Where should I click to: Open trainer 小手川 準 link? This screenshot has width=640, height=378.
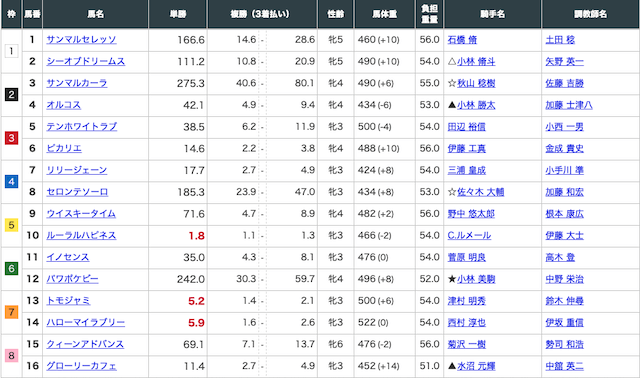click(x=564, y=170)
